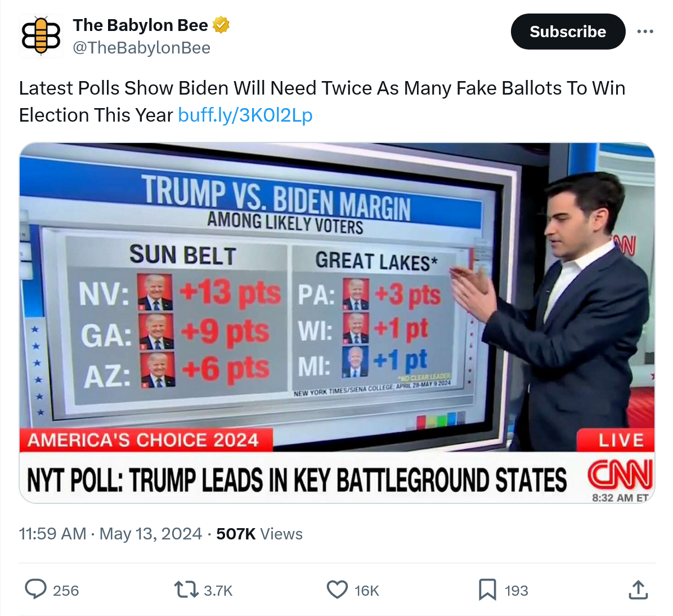Click the 256 replies count
The width and height of the screenshot is (673, 616).
pos(66,591)
